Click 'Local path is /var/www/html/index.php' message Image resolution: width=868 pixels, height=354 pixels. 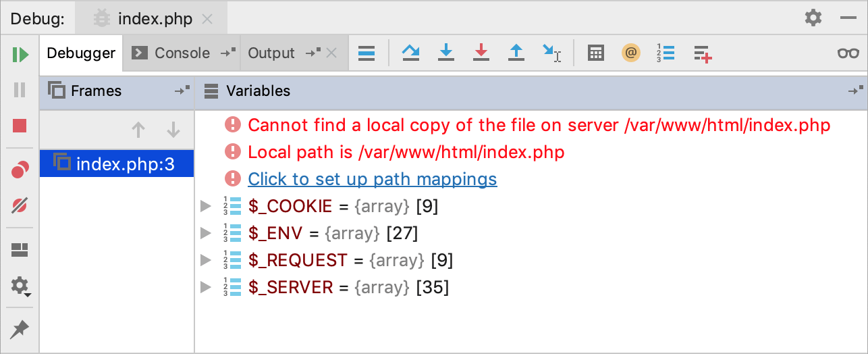pyautogui.click(x=406, y=152)
